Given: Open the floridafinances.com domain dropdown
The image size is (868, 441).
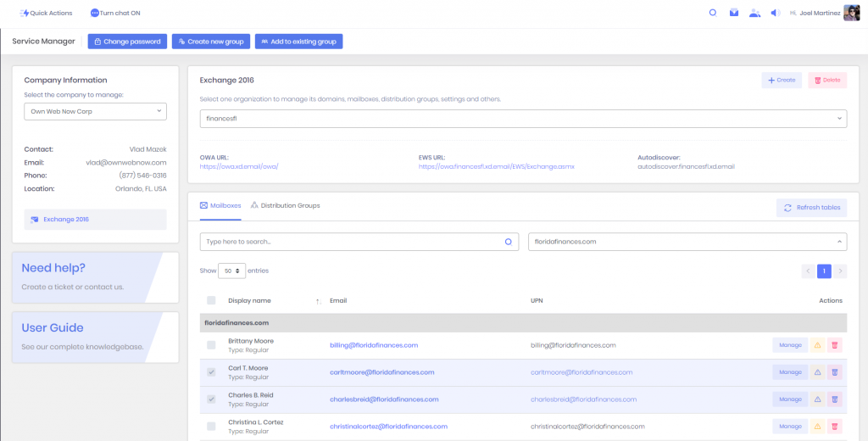Looking at the screenshot, I should point(687,242).
